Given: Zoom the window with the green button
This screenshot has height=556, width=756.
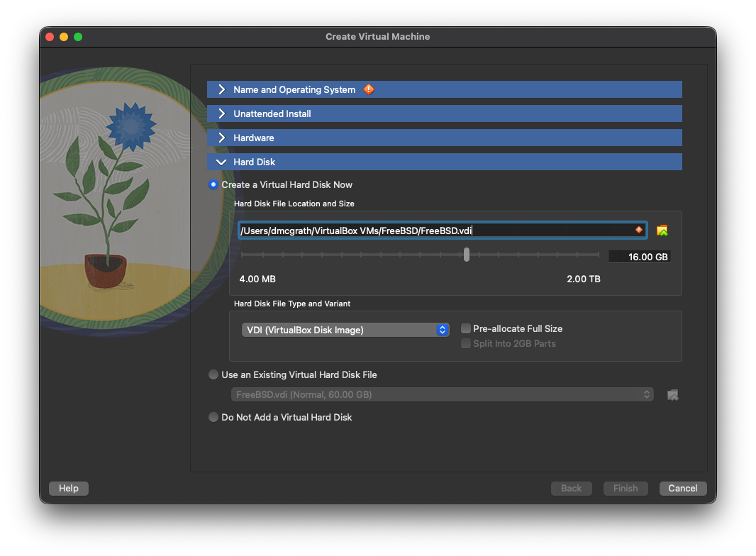Looking at the screenshot, I should (78, 37).
